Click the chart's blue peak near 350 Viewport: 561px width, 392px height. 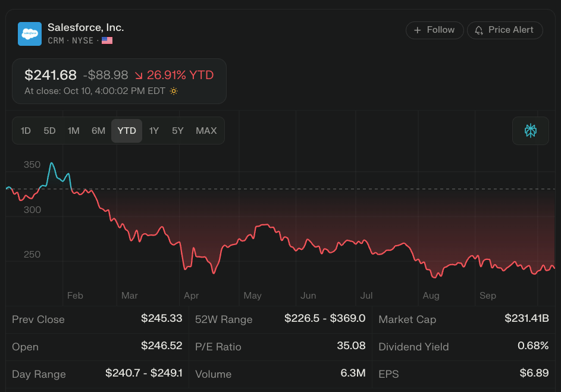click(x=52, y=163)
